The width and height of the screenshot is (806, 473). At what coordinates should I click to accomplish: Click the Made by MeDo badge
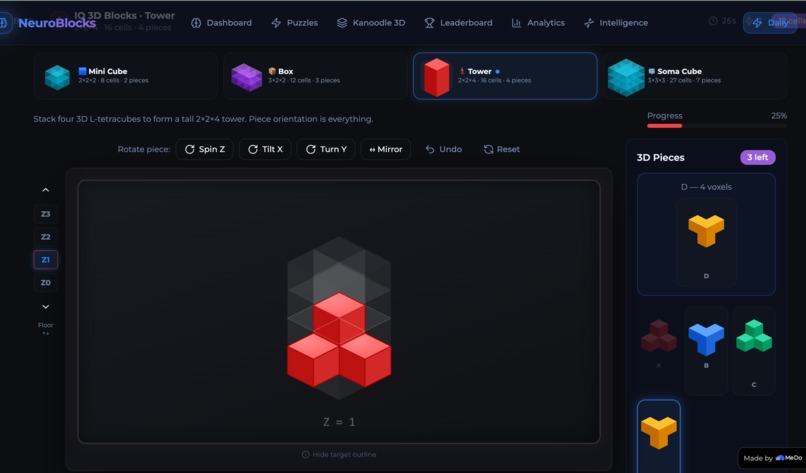(773, 458)
